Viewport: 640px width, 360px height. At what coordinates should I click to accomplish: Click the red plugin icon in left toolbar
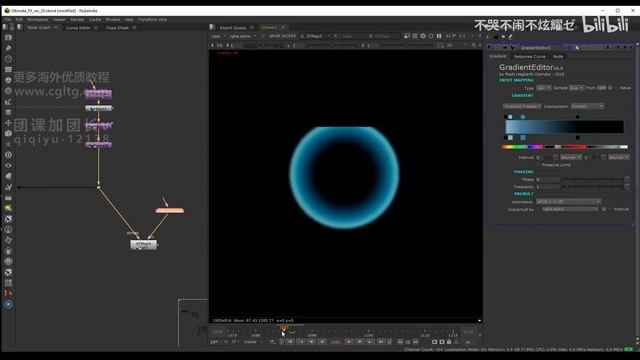[x=8, y=293]
